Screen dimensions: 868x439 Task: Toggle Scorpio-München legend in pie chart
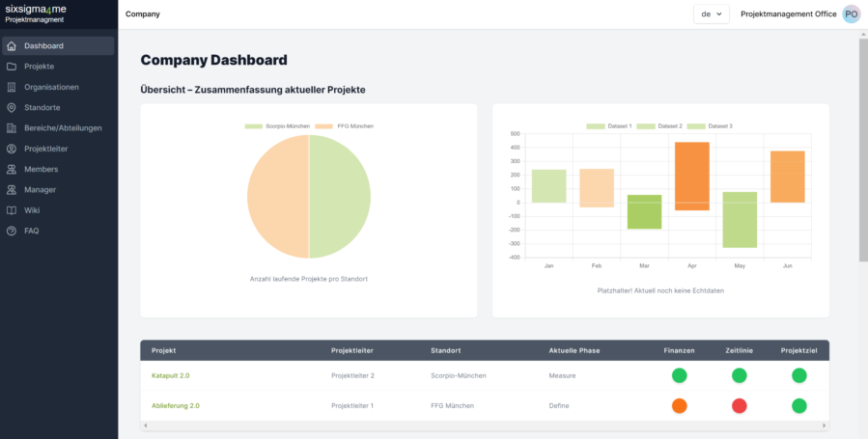click(x=277, y=126)
